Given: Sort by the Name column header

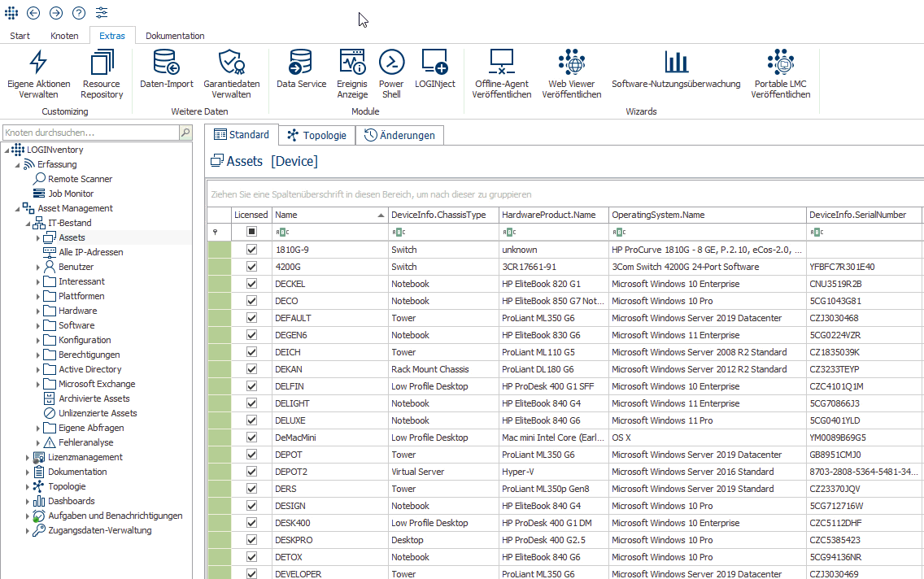Looking at the screenshot, I should tap(330, 215).
